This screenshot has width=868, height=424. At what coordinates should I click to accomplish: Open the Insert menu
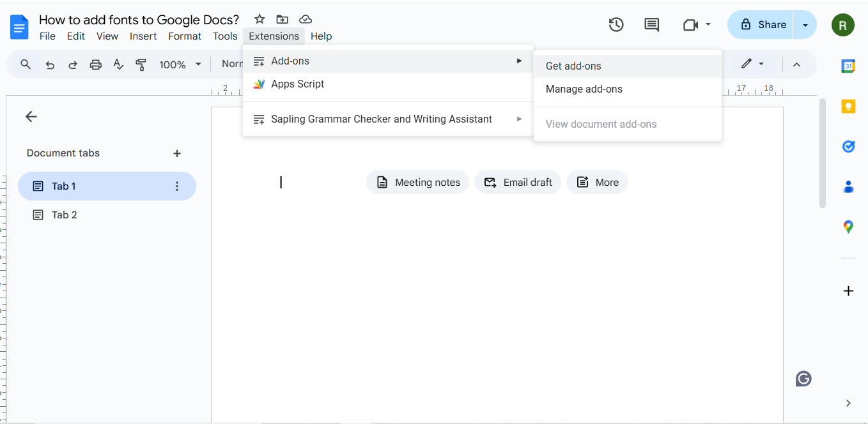pyautogui.click(x=143, y=36)
